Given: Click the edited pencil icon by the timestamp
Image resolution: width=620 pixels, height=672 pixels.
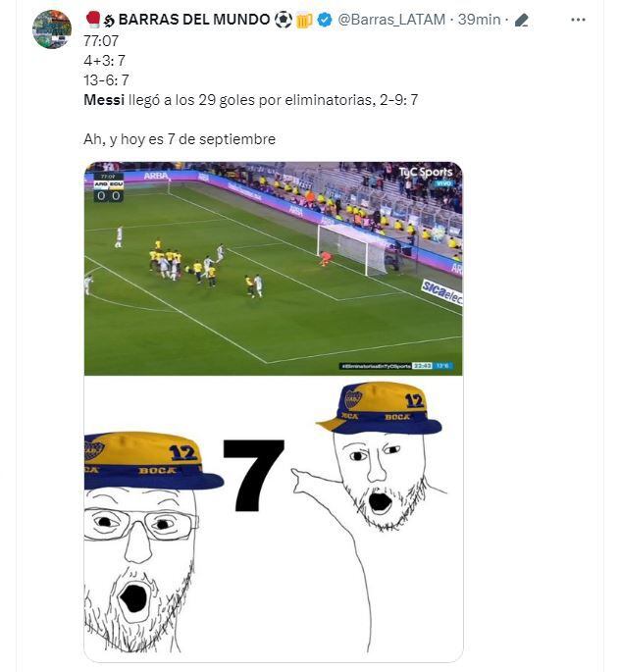Looking at the screenshot, I should (x=521, y=21).
